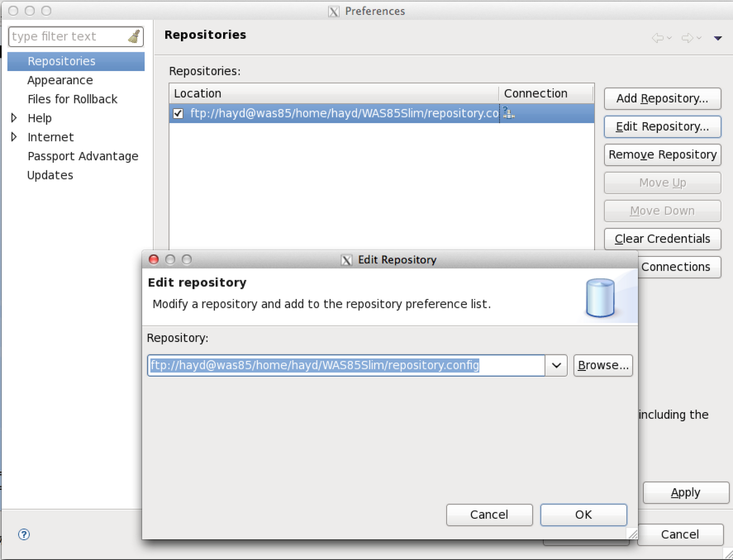Select Updates in the preferences sidebar

point(50,175)
